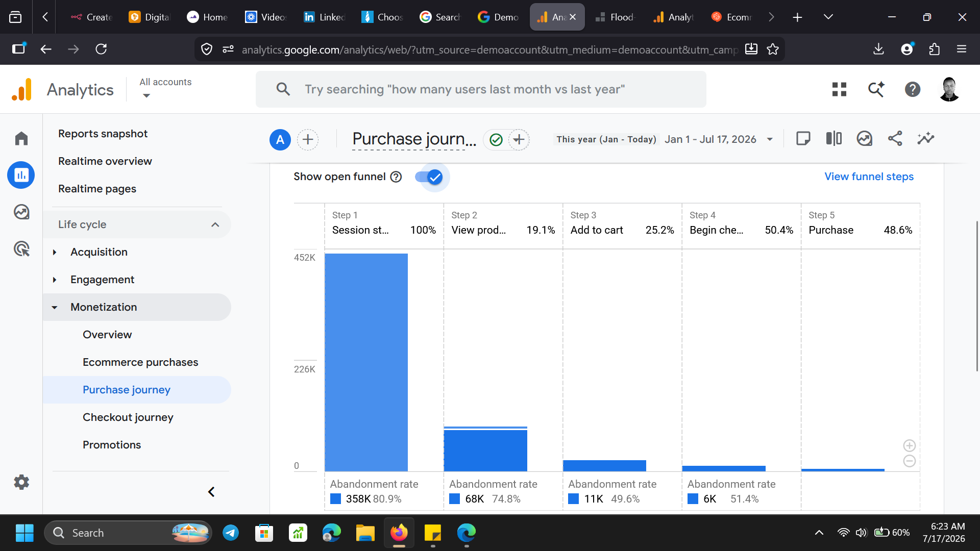Open the Insights search sparkle icon
980x551 pixels.
876,89
